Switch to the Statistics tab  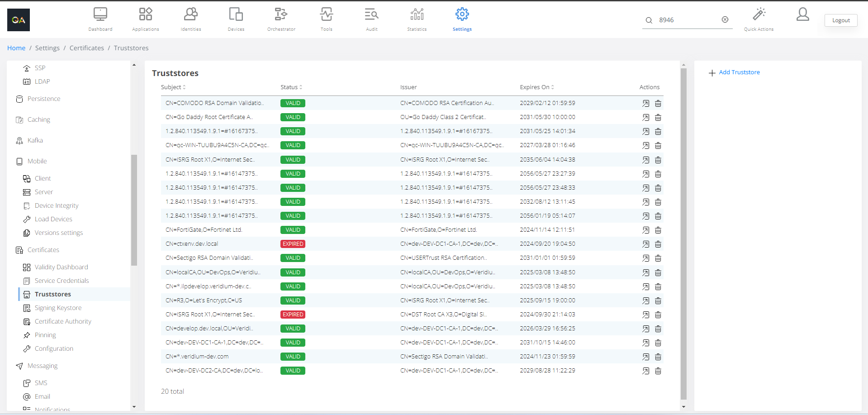417,19
